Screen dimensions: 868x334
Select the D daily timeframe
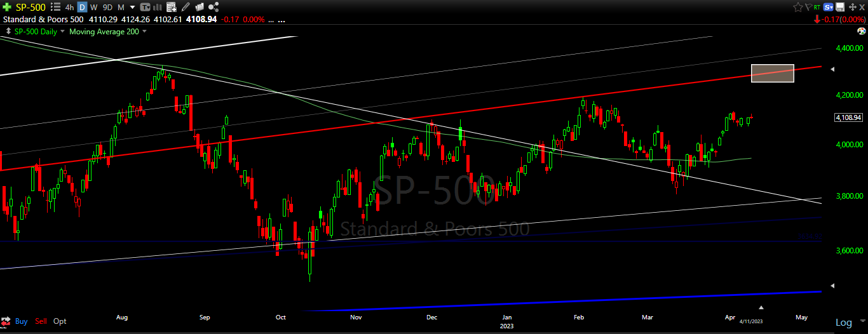pos(82,7)
